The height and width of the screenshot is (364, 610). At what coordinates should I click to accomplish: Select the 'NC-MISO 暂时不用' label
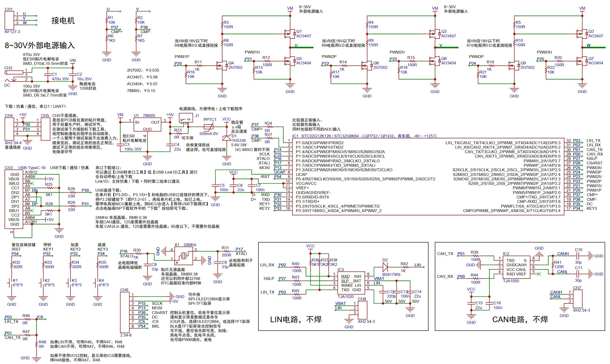(252, 150)
